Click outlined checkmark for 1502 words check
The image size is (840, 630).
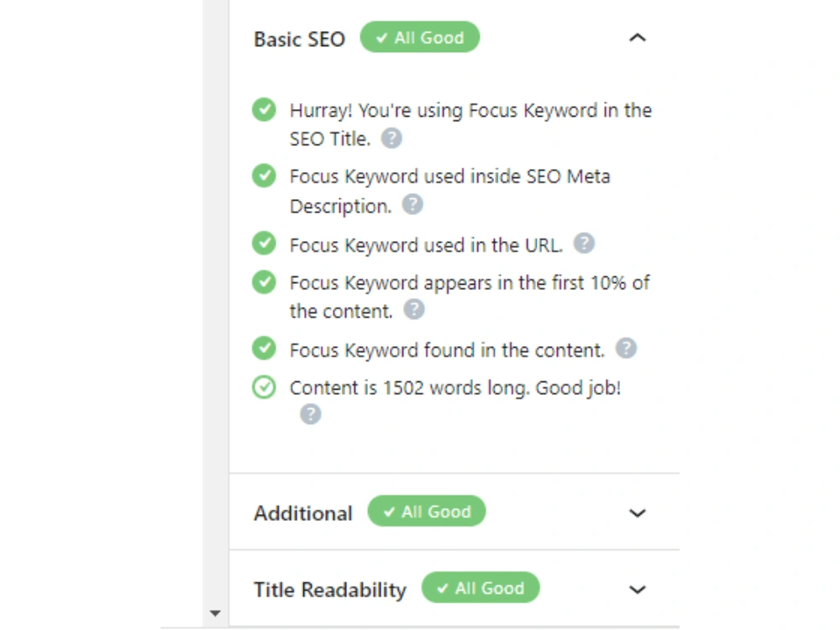264,387
